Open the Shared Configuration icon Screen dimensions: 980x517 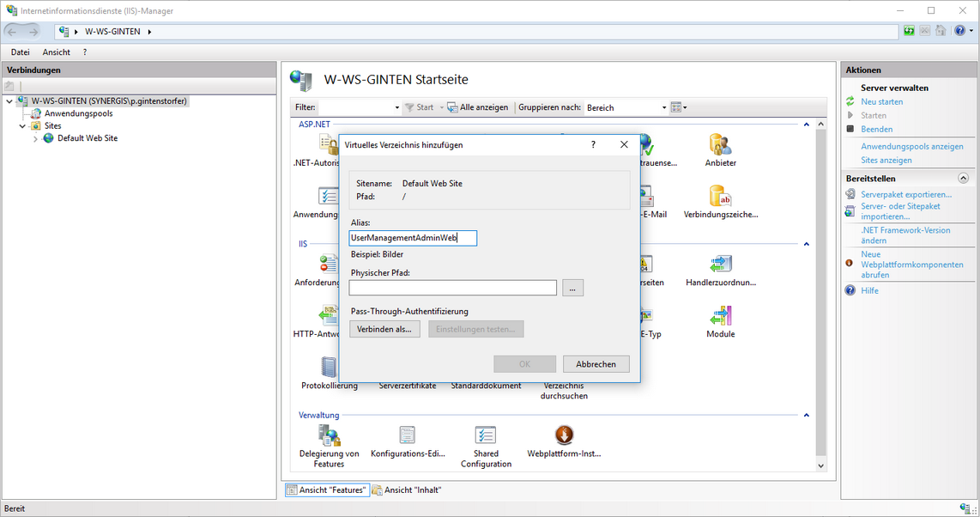pyautogui.click(x=486, y=436)
